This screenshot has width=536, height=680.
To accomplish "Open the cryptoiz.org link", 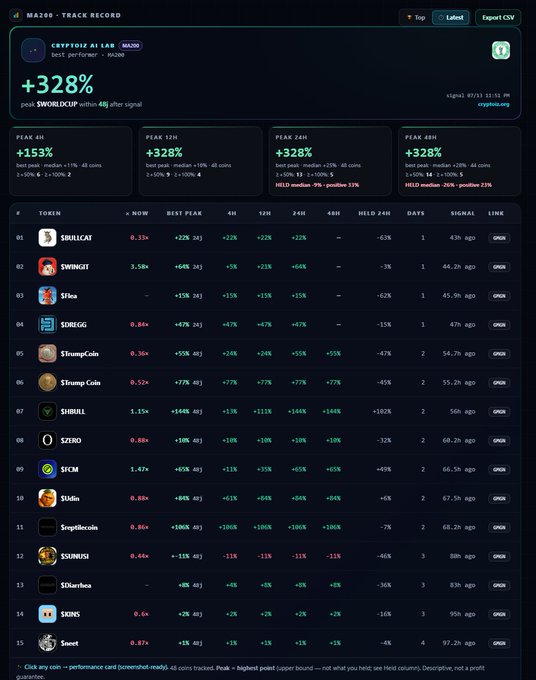I will pos(494,104).
